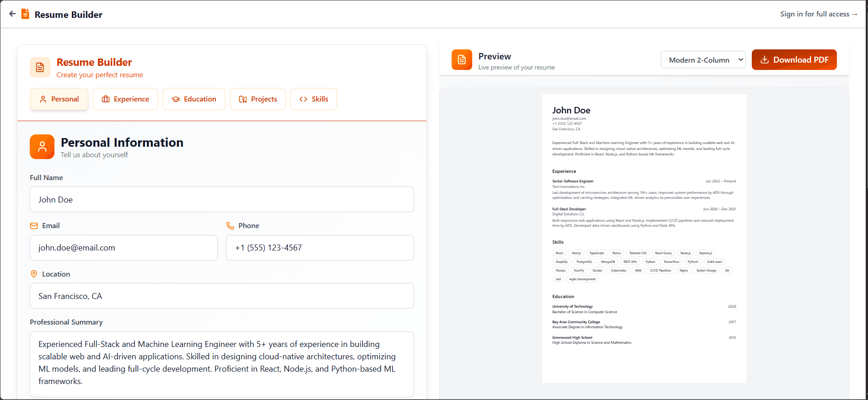Click Bay Area Community College in preview
The width and height of the screenshot is (868, 400).
(x=576, y=322)
